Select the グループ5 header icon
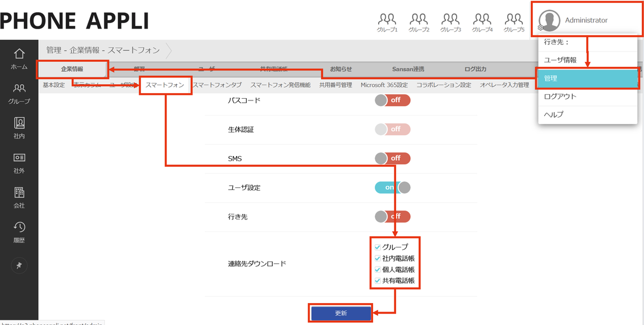 514,22
